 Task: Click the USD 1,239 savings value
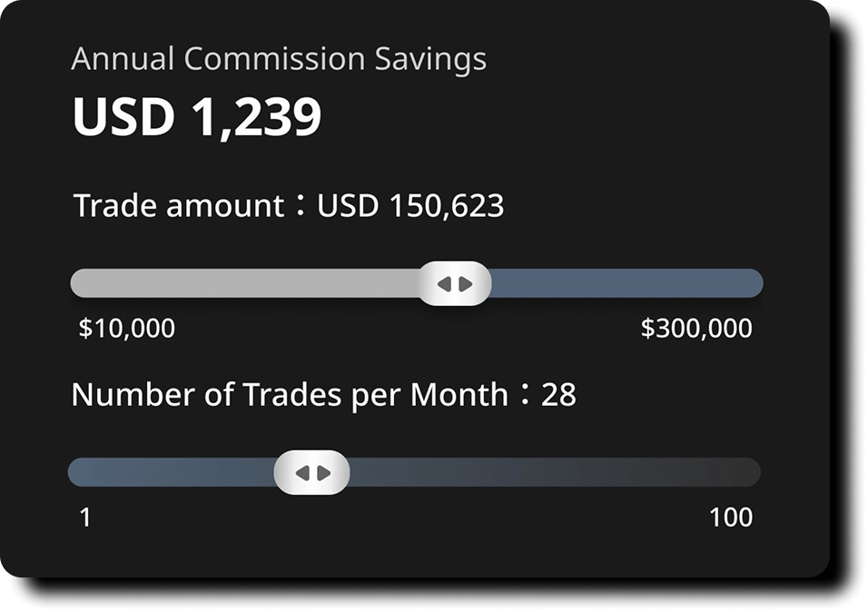(197, 117)
